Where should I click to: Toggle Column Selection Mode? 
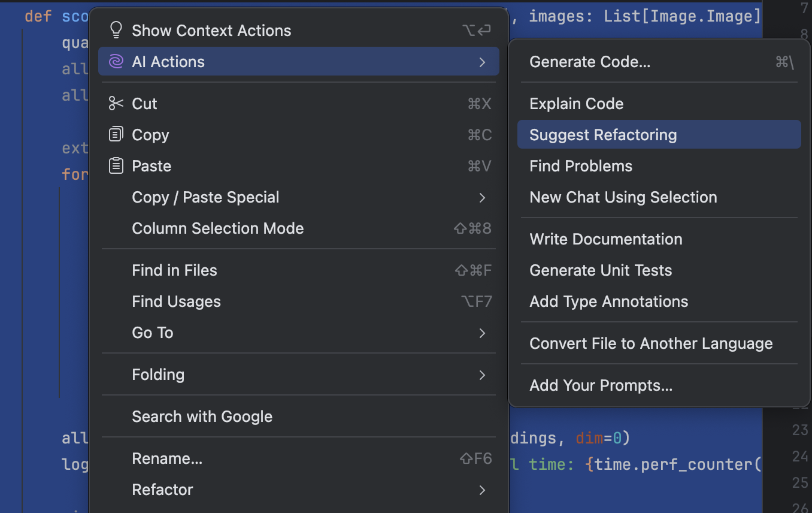(217, 228)
